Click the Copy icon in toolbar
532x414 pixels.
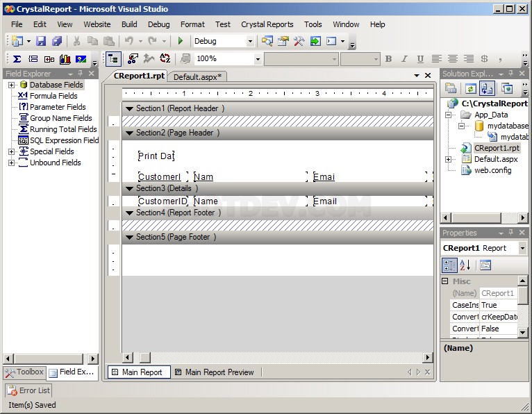[92, 41]
